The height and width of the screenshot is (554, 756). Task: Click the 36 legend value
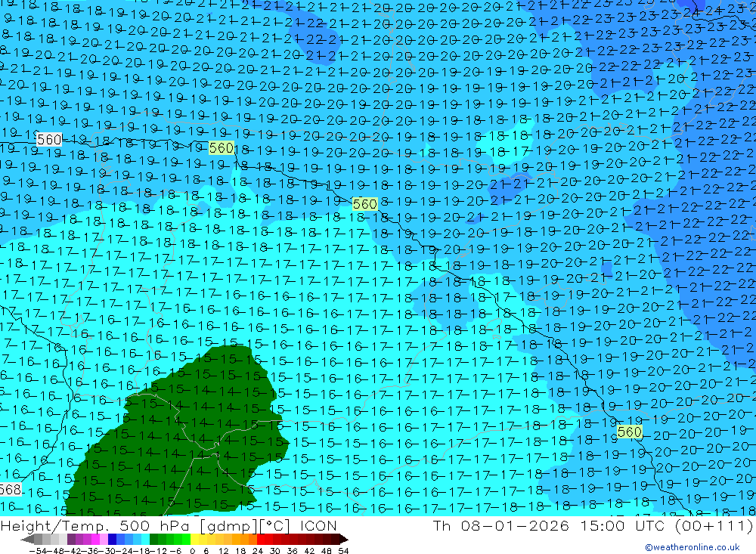tap(292, 551)
